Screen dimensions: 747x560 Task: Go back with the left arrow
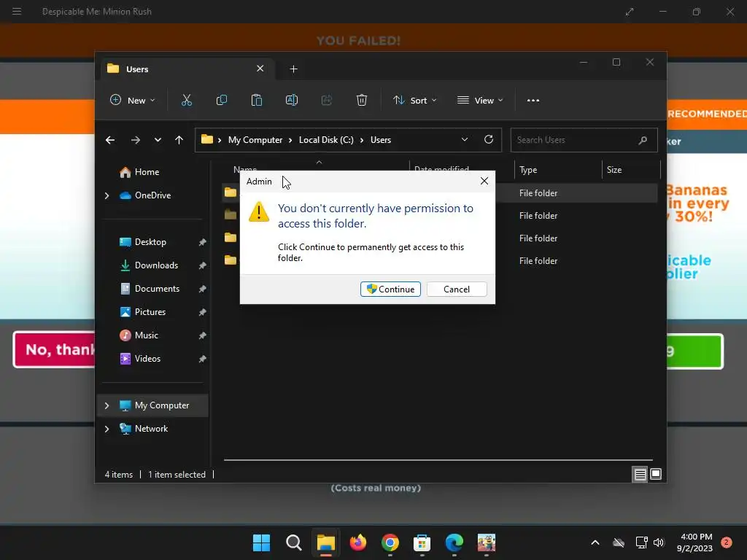click(110, 140)
